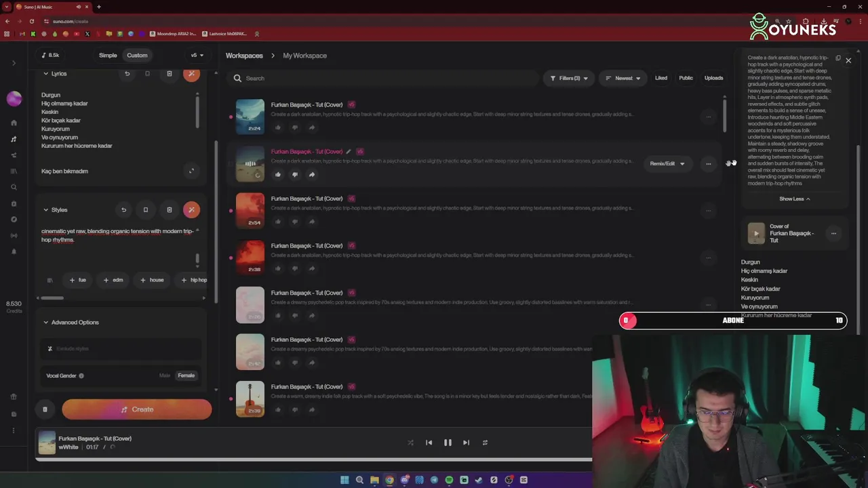Select Female vocal gender

click(x=186, y=375)
